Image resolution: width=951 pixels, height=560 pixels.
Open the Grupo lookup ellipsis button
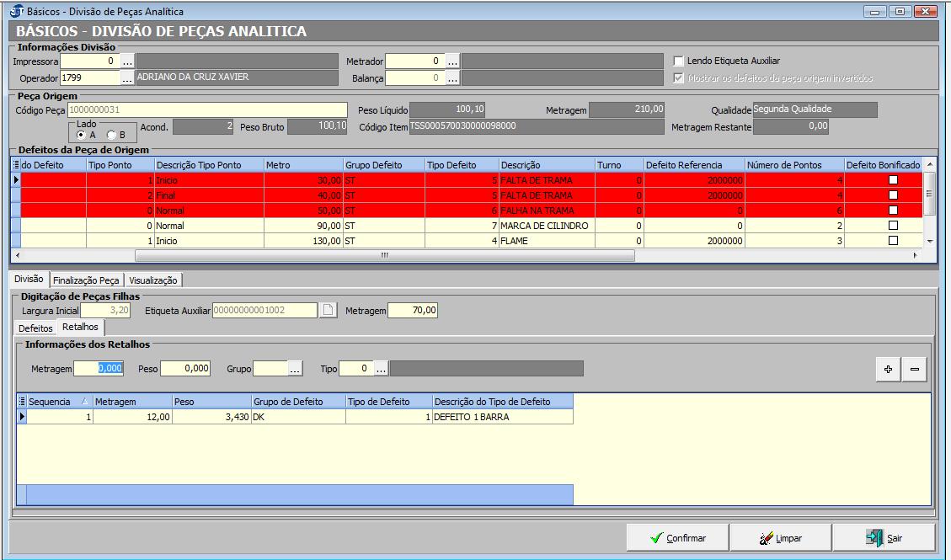point(295,369)
